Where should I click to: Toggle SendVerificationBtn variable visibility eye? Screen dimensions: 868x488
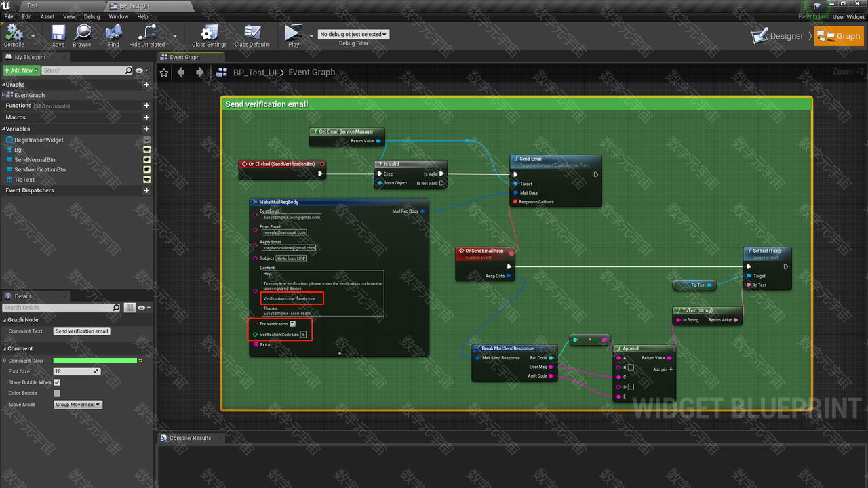(x=146, y=169)
